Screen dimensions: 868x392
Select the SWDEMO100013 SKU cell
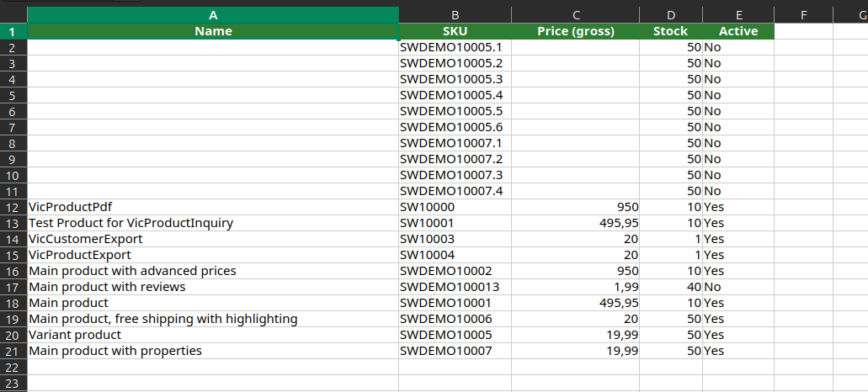pos(455,288)
